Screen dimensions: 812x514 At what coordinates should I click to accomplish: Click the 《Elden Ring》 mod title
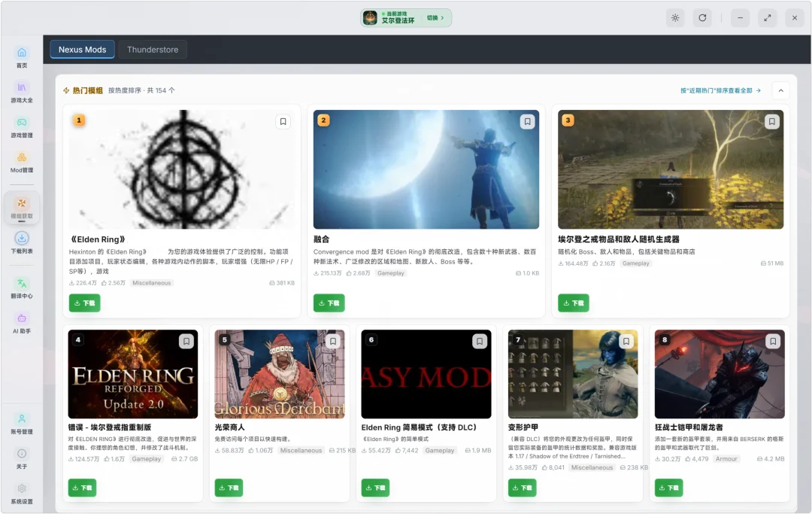(x=97, y=239)
